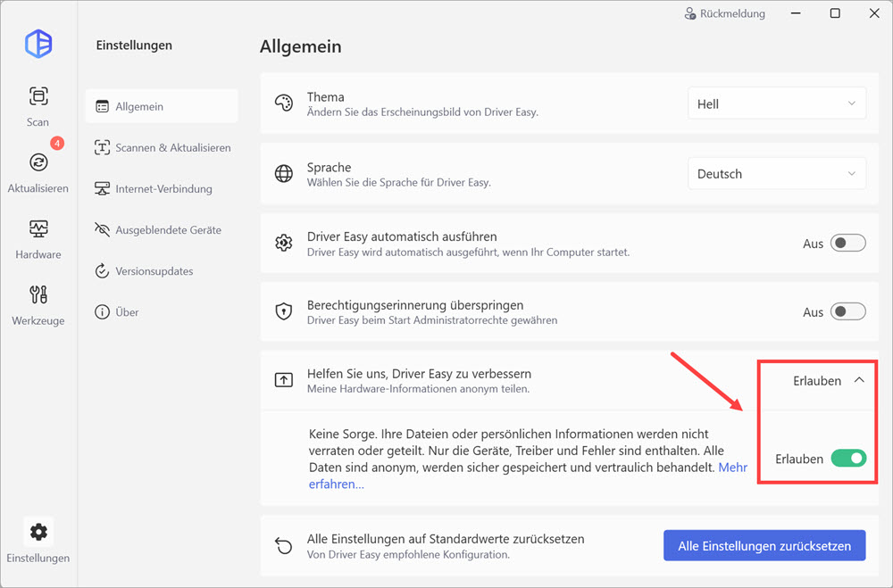Show the Über page

click(x=162, y=312)
